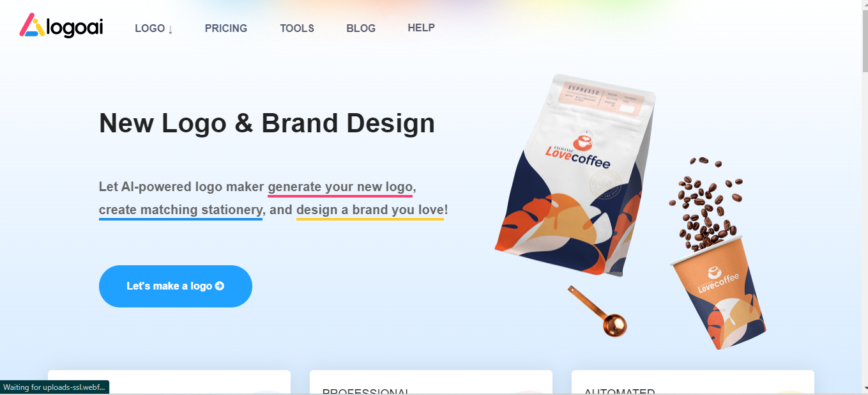Select the PROFESSIONAL feature card

(431, 382)
